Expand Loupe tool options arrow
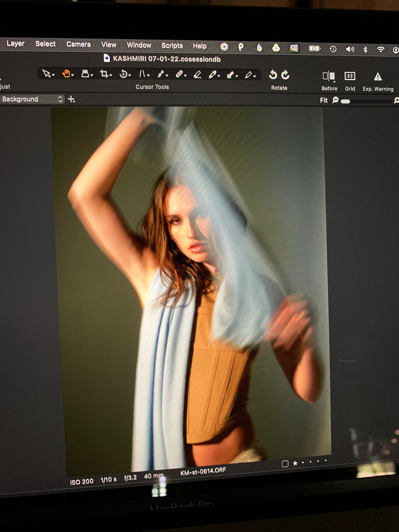The image size is (399, 532). [92, 75]
